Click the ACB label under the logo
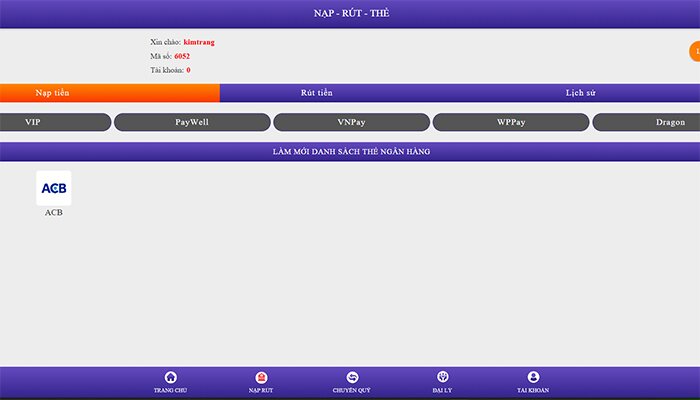 click(x=54, y=212)
